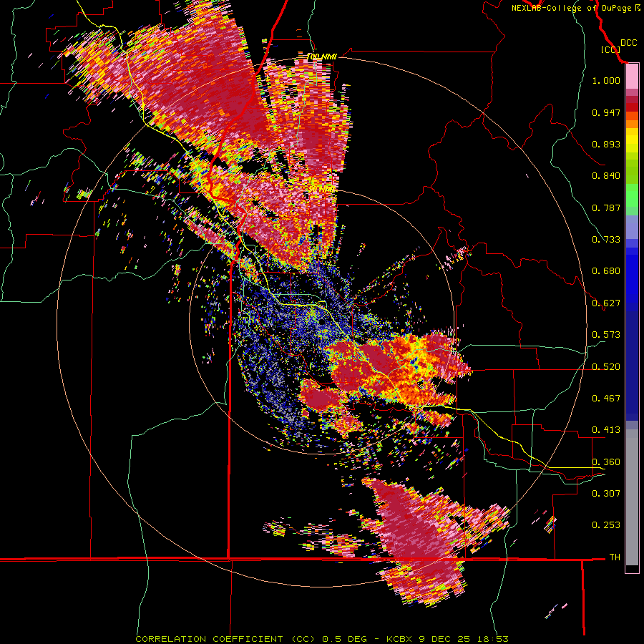Click the 0.947 legend value
The image size is (644, 644).
606,112
